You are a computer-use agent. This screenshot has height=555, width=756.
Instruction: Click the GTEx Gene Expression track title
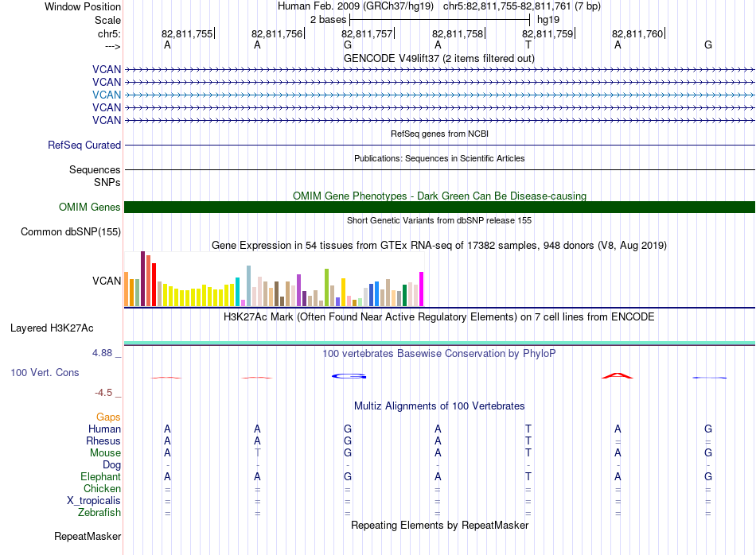439,245
